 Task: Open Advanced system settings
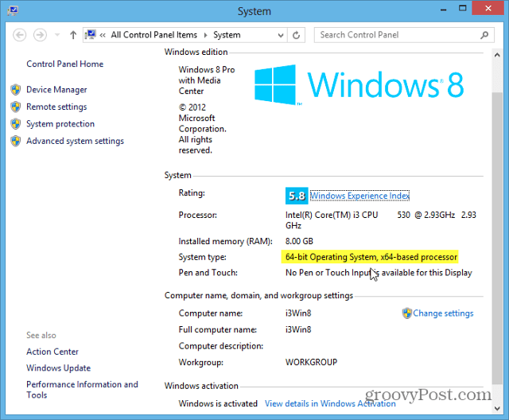pyautogui.click(x=75, y=141)
